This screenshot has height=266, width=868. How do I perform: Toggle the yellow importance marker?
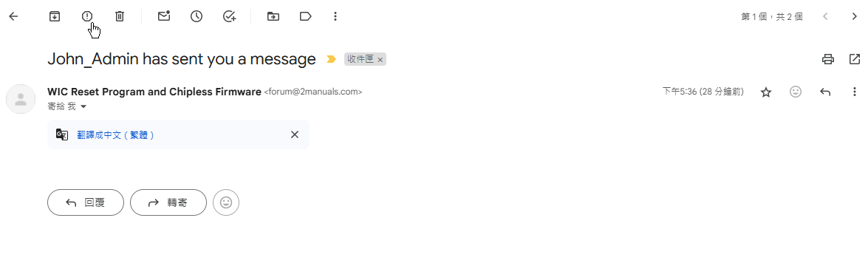tap(331, 59)
